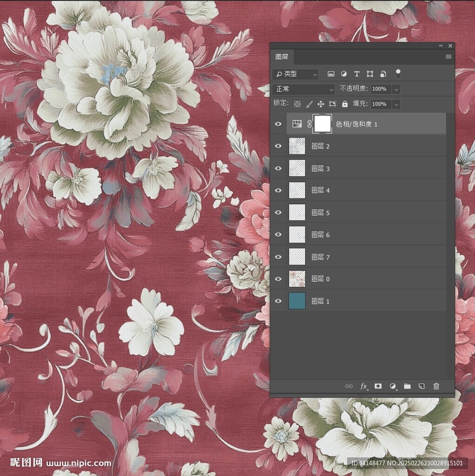Open the layers panel hamburger menu
The image size is (475, 476).
(448, 57)
